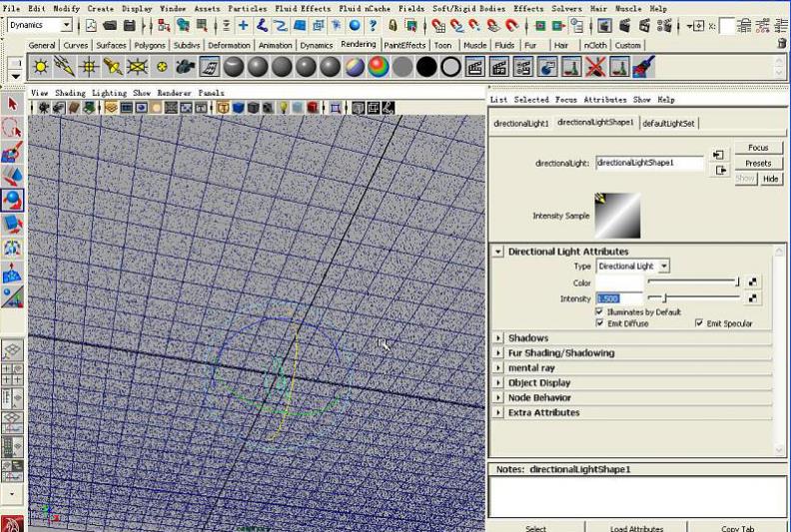
Task: Open the Dynamics menu set dropdown
Action: pyautogui.click(x=66, y=25)
